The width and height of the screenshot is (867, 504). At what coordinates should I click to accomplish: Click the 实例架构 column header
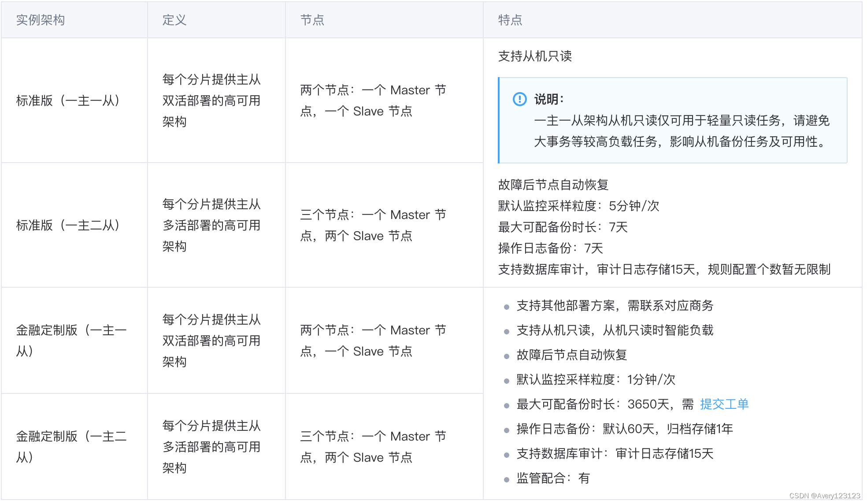41,20
